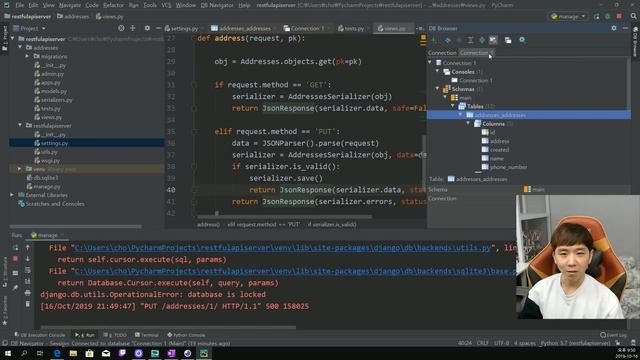This screenshot has height=360, width=640.
Task: Open PyCharm icon on taskbar
Action: pyautogui.click(x=204, y=353)
